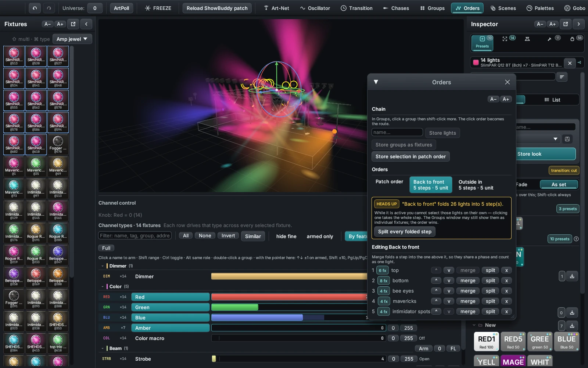This screenshot has width=588, height=368.
Task: Close the Orders dialog
Action: coord(507,82)
